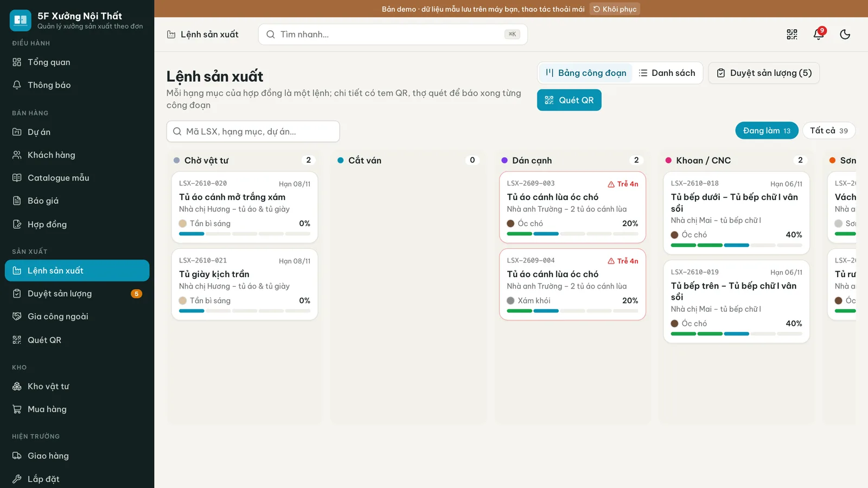Click Trễ 4n warning on LSX-2609-003
Viewport: 868px width, 488px height.
click(x=623, y=184)
